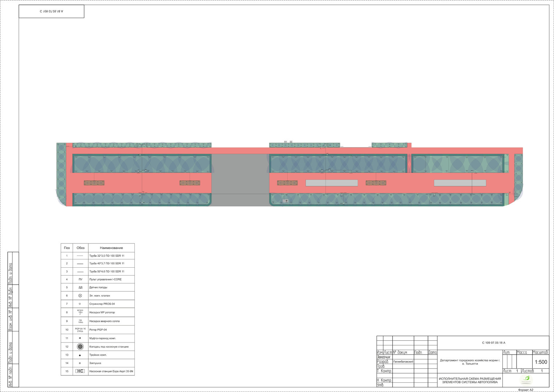Click the rotated document code box top-left
The width and height of the screenshot is (554, 392).
click(51, 11)
